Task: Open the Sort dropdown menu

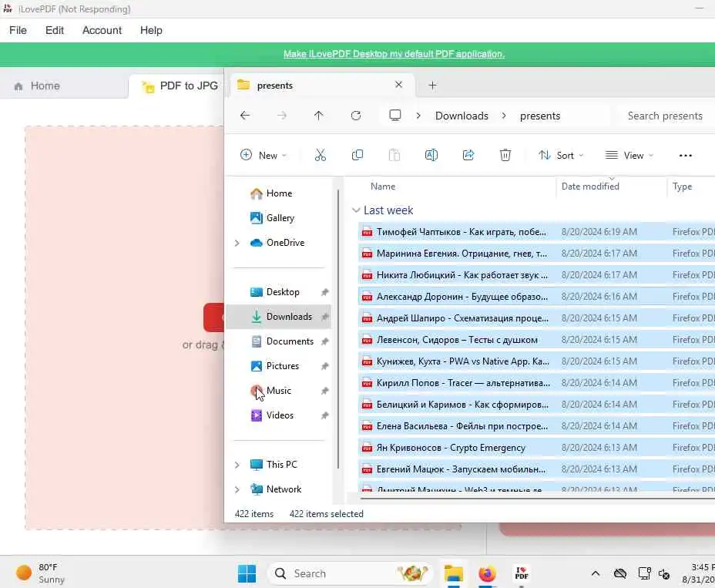Action: [x=561, y=156]
